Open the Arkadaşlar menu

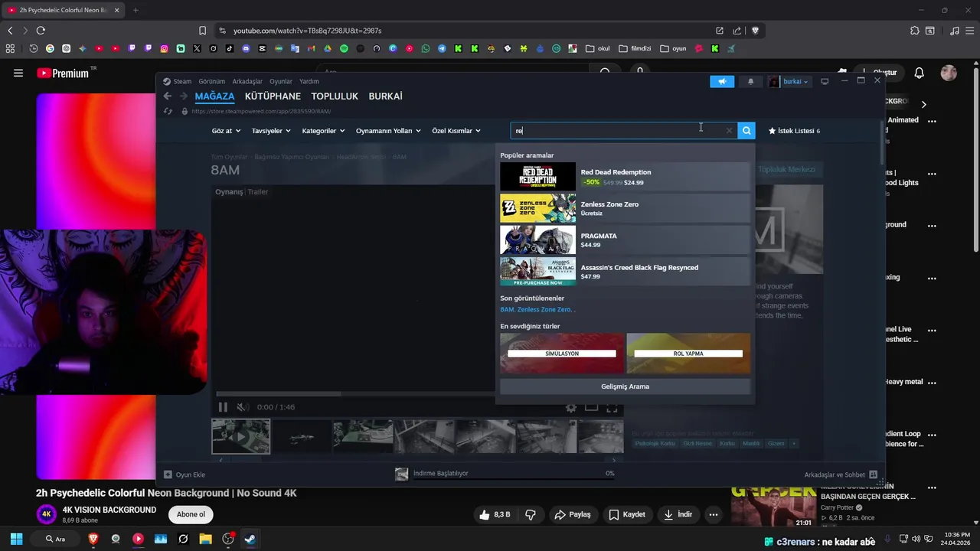[247, 81]
